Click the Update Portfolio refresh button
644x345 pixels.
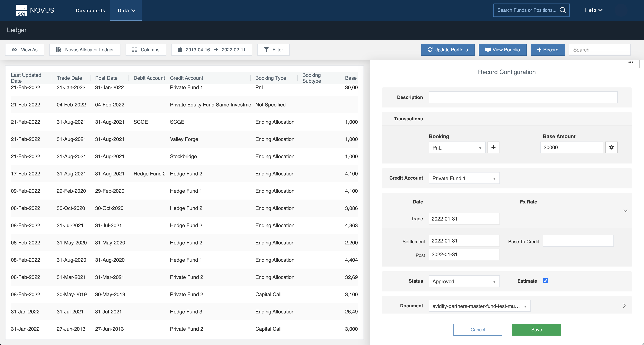[448, 50]
